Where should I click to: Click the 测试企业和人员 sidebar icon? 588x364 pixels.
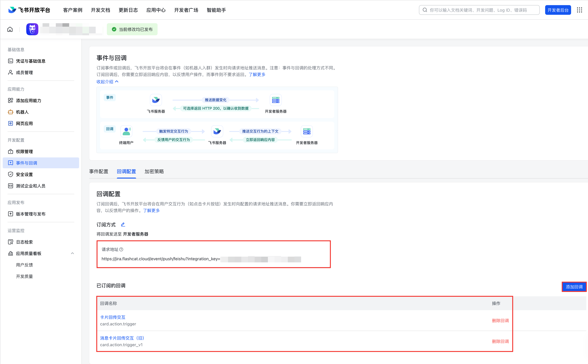(10, 186)
